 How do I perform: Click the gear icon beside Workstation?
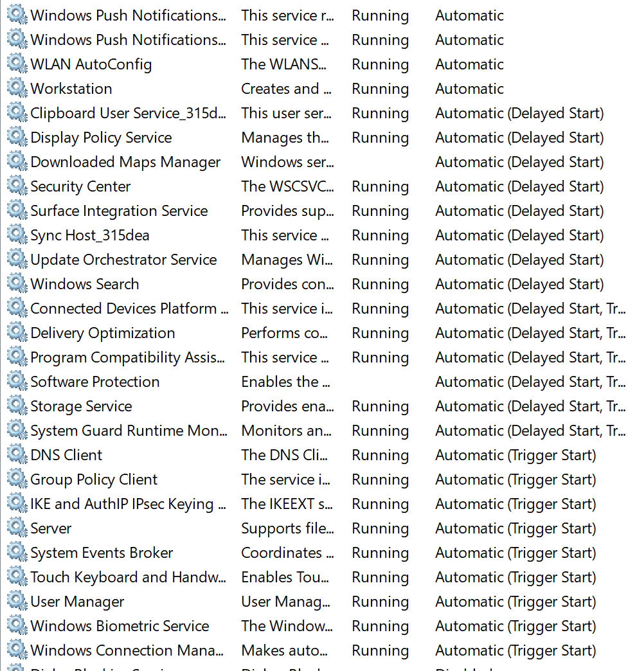[x=17, y=87]
